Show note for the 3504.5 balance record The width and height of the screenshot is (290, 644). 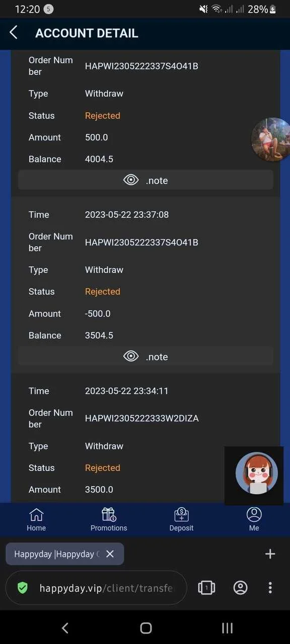coord(146,356)
